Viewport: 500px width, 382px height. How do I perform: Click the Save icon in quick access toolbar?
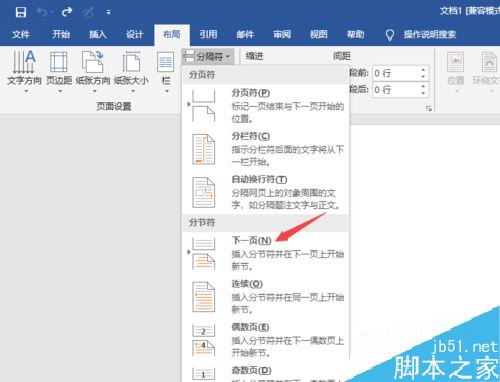[21, 12]
